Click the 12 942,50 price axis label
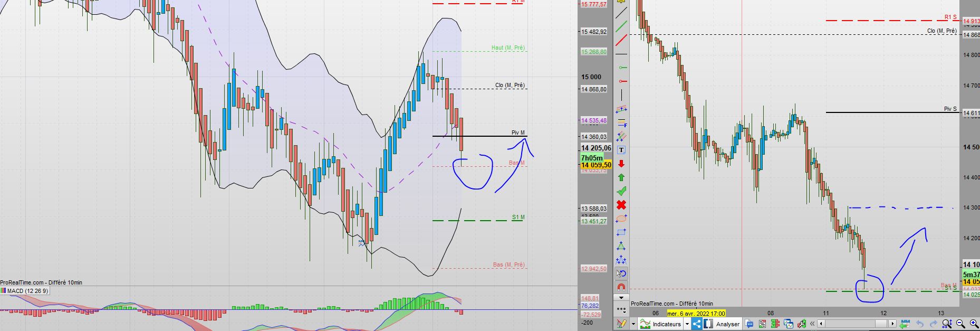The image size is (980, 331). coord(594,269)
